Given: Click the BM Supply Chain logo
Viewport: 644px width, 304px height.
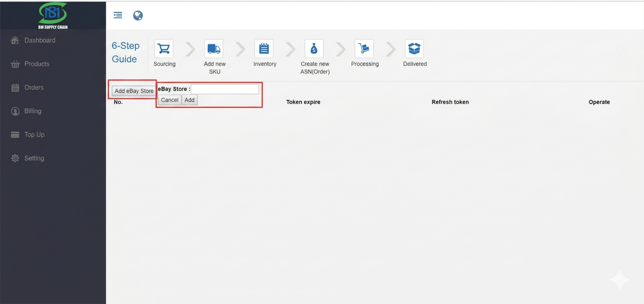Looking at the screenshot, I should tap(53, 14).
